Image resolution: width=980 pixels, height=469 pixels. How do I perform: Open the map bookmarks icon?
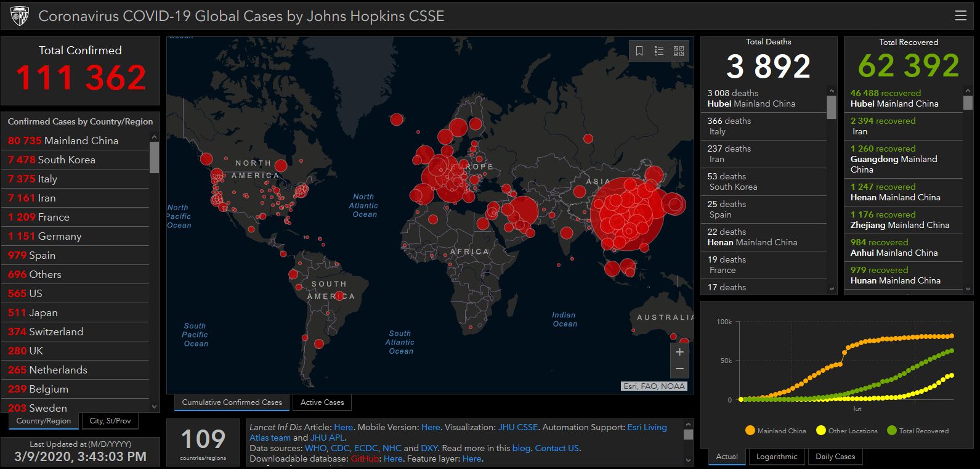click(639, 51)
